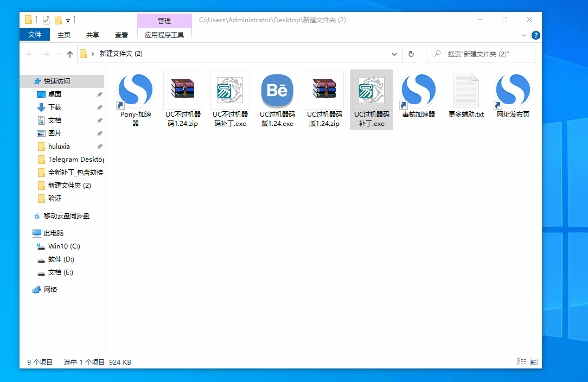Switch to large icons view
The image size is (588, 382).
(534, 362)
